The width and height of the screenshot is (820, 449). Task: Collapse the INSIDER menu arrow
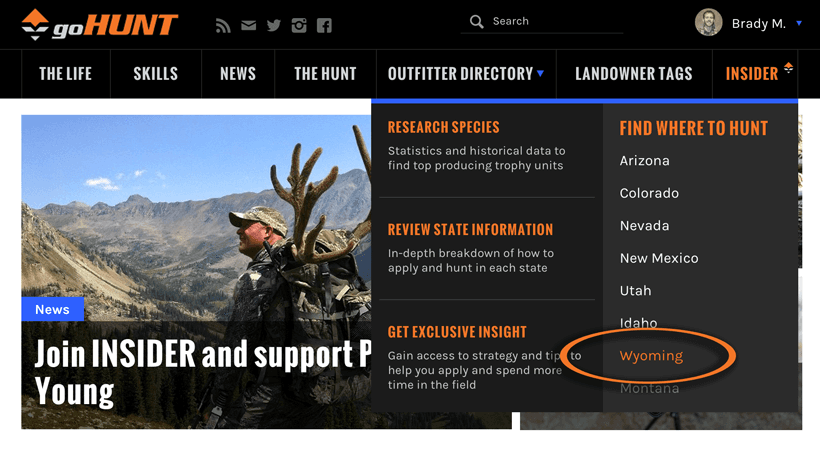788,69
